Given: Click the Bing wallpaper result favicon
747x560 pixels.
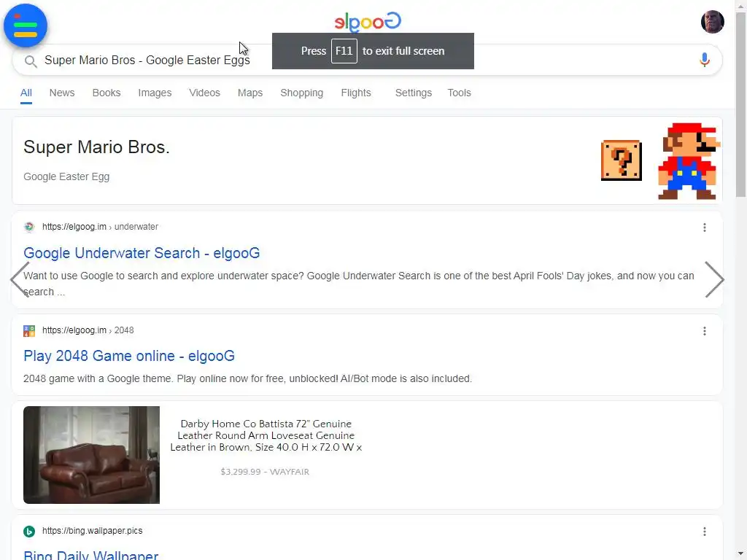Looking at the screenshot, I should pos(29,531).
